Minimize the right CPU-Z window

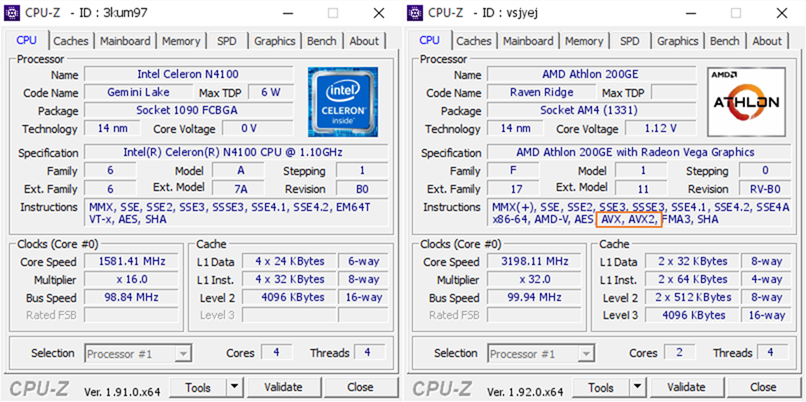coord(690,13)
